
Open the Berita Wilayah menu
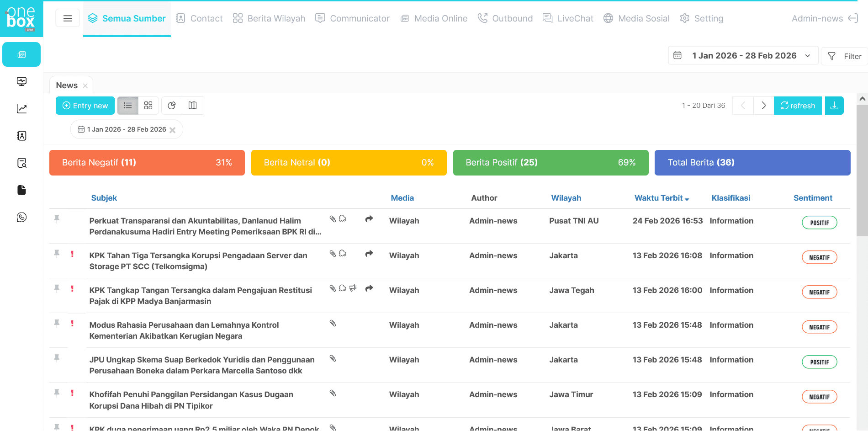coord(269,18)
